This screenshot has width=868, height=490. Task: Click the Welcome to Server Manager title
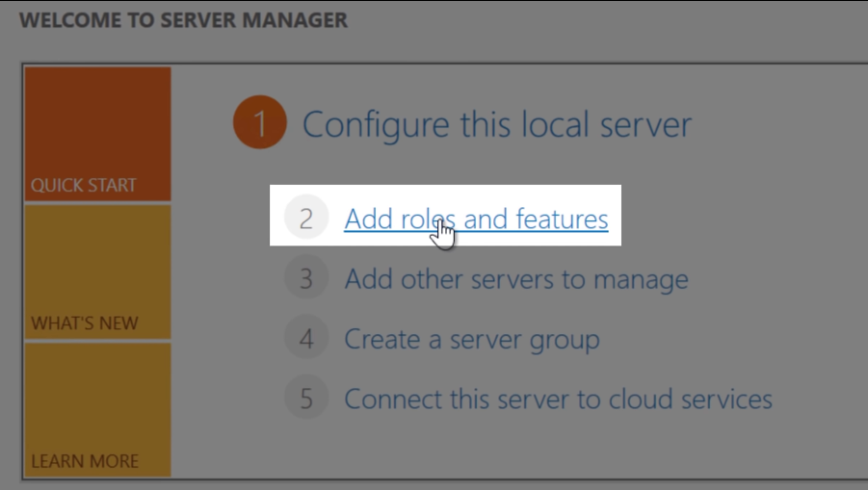(183, 20)
